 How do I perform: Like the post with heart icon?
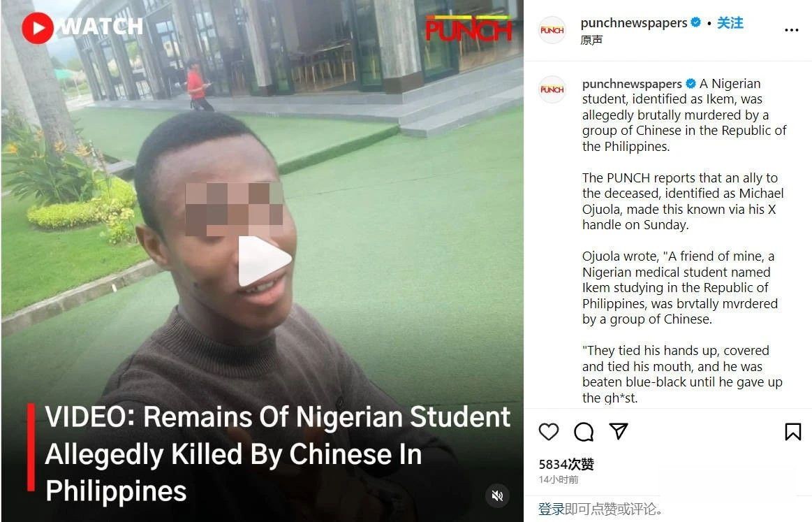click(548, 431)
